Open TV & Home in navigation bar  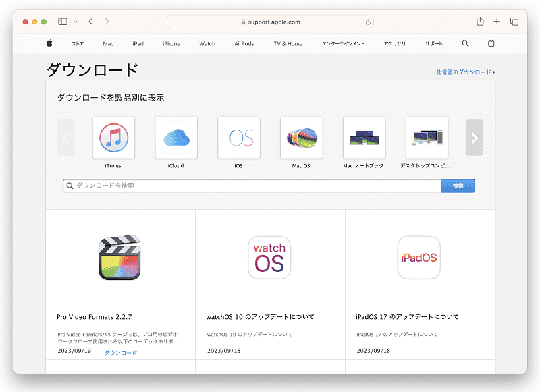[288, 44]
